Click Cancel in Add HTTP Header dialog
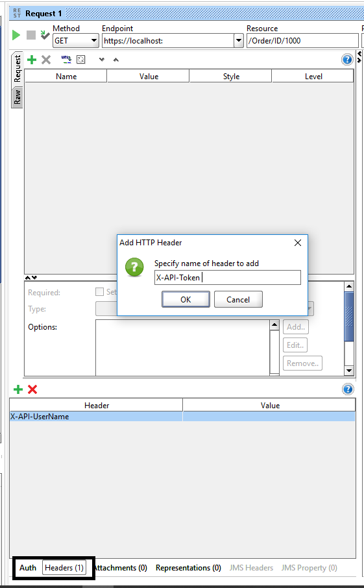This screenshot has height=588, width=364. pos(238,299)
